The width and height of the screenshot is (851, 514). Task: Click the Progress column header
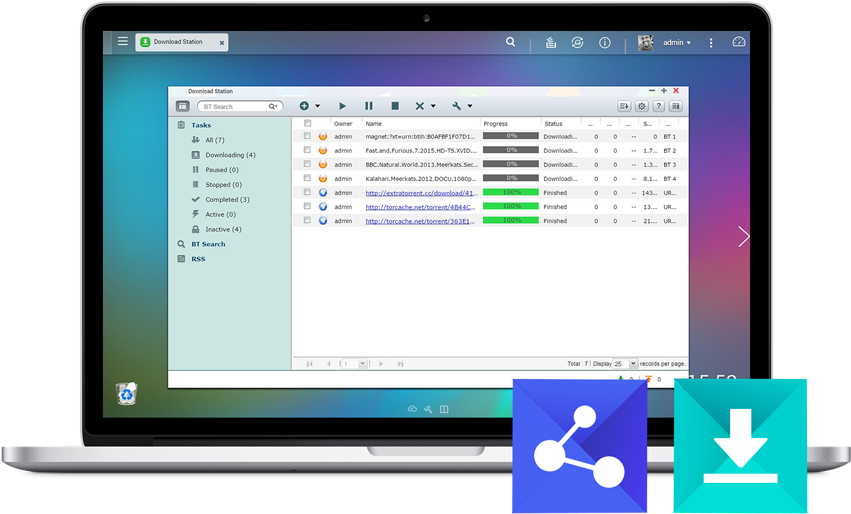click(496, 124)
